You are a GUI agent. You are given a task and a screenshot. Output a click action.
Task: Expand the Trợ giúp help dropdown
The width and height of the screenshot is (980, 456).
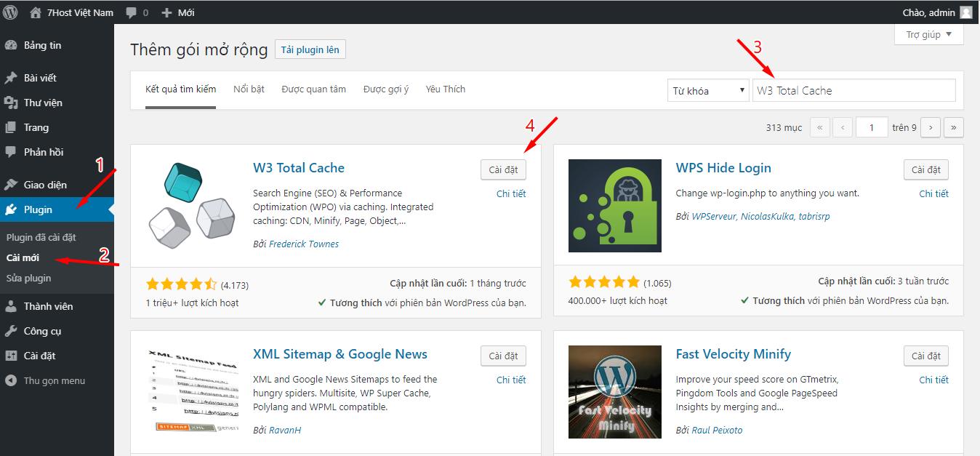pyautogui.click(x=929, y=34)
